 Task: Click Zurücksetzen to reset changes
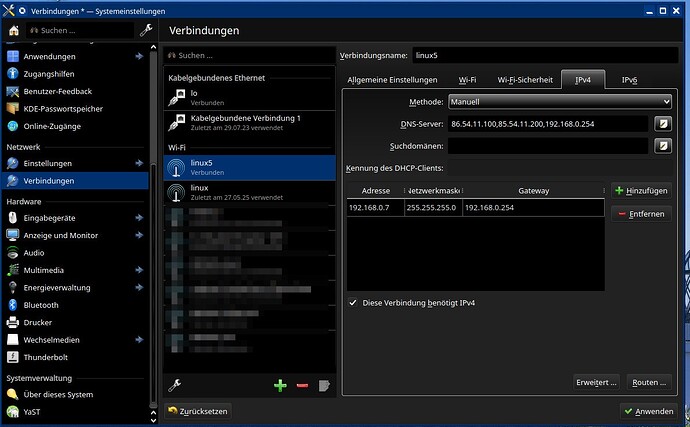[198, 411]
